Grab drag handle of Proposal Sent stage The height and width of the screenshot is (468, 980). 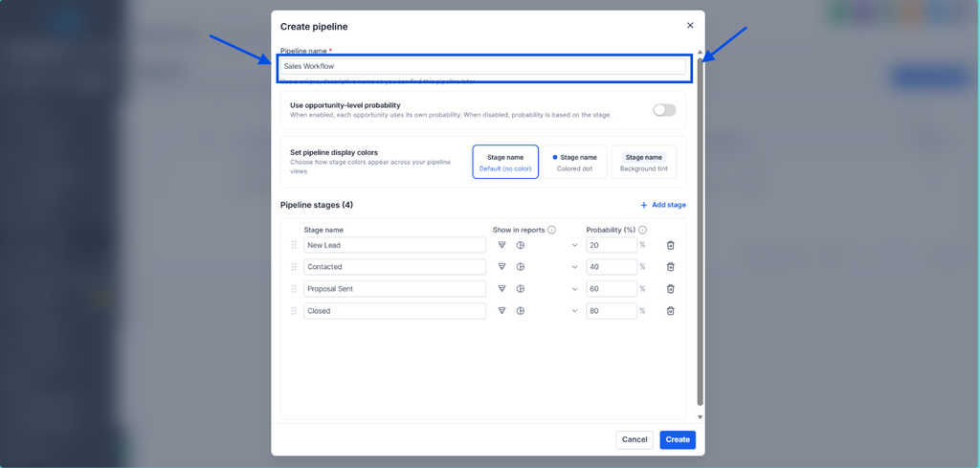click(x=294, y=289)
